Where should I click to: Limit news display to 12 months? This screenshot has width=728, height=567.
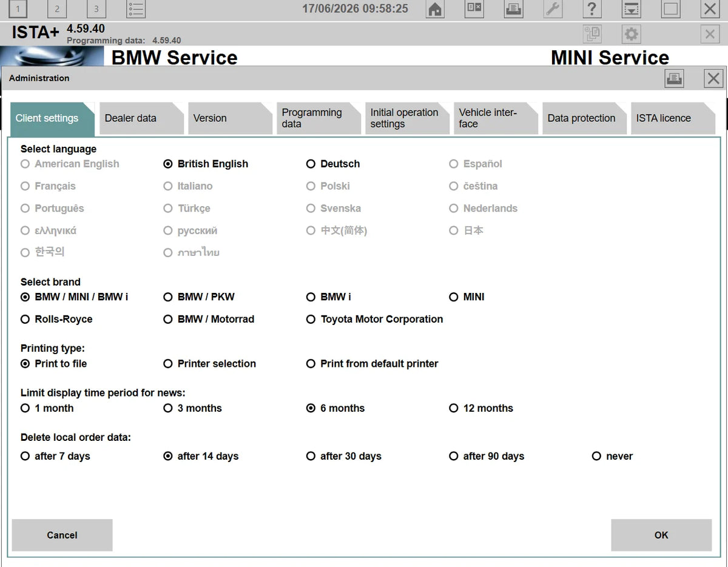tap(481, 408)
